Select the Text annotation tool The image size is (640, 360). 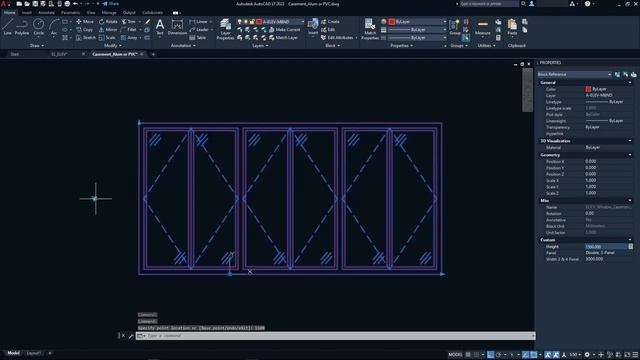[160, 27]
